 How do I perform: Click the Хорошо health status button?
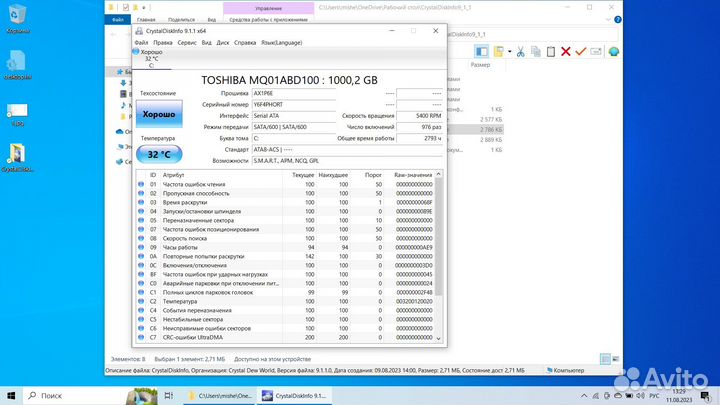pos(159,114)
